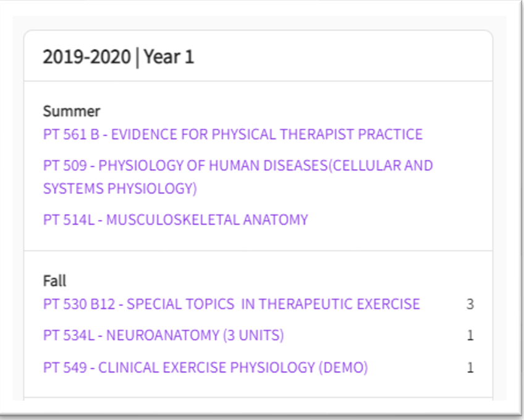Viewport: 524px width, 420px height.
Task: Click the '2019-2020' year range in header
Action: [87, 57]
